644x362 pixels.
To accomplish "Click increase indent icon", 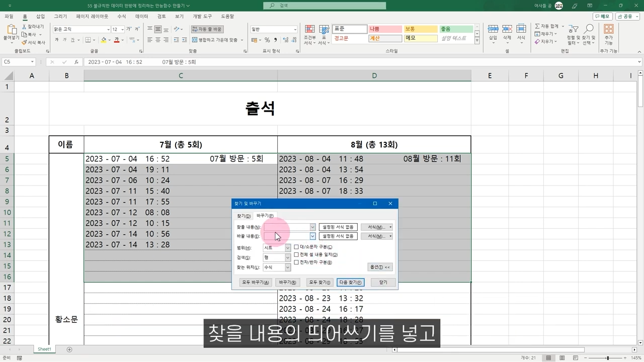I will 185,40.
